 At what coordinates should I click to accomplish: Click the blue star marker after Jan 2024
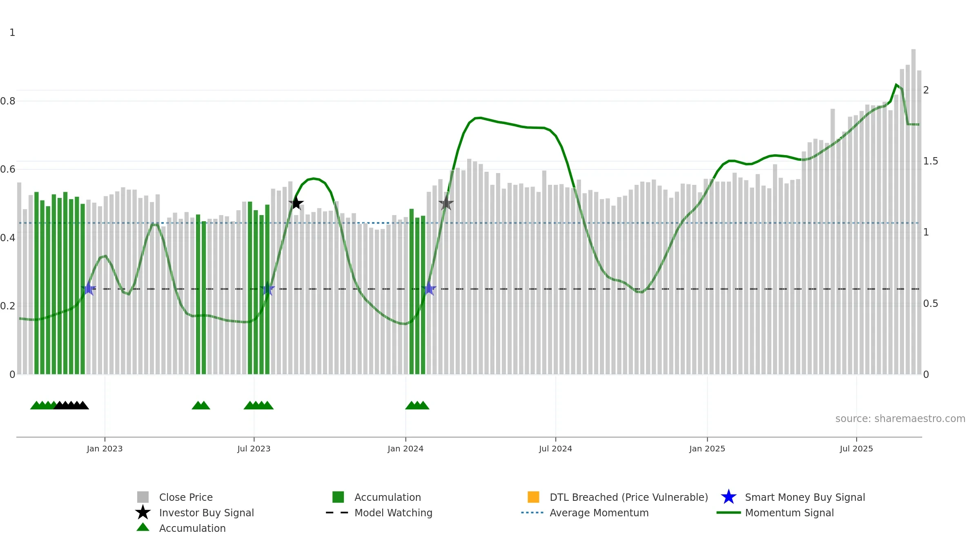pyautogui.click(x=429, y=289)
